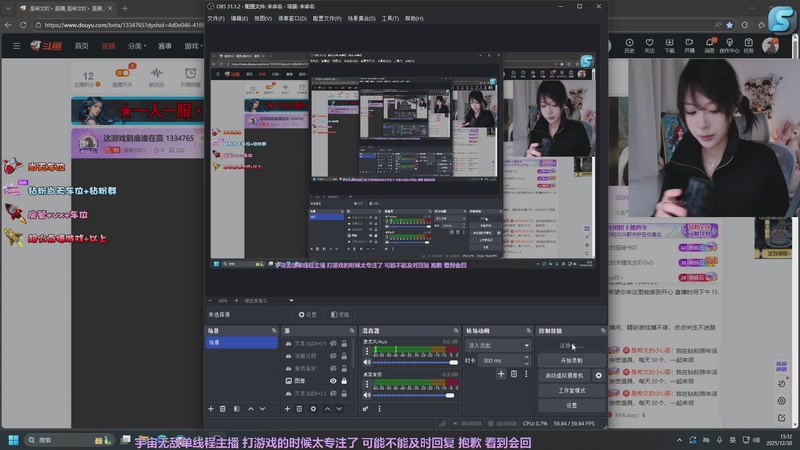Delete the selected scene with trash icon

(223, 409)
